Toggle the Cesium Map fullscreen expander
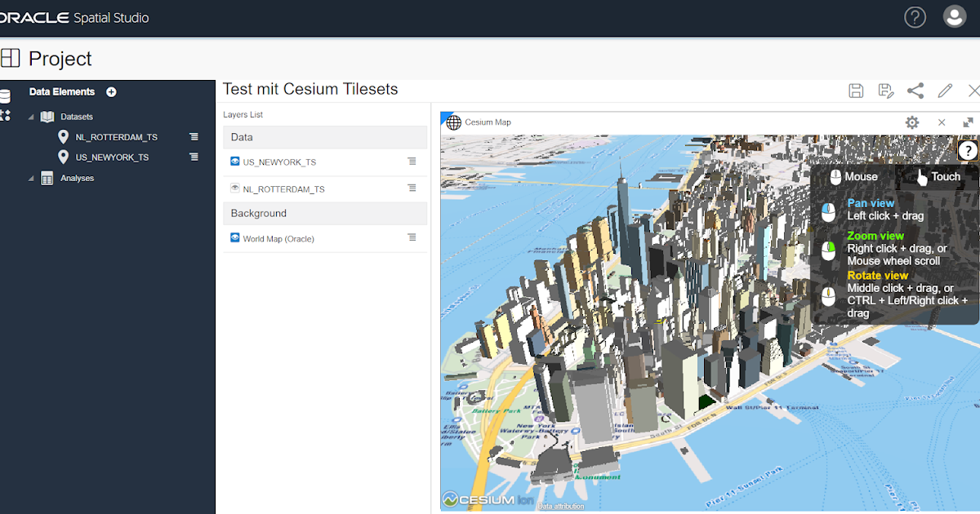980x514 pixels. 969,122
